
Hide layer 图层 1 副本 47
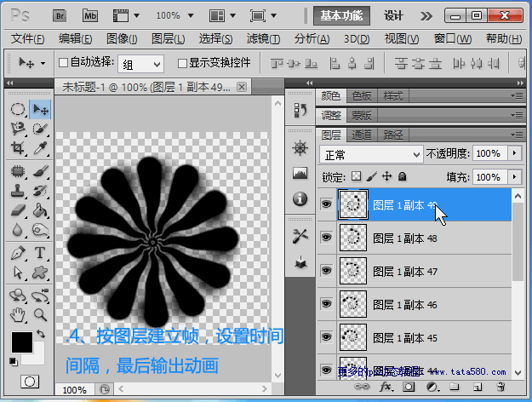point(326,271)
